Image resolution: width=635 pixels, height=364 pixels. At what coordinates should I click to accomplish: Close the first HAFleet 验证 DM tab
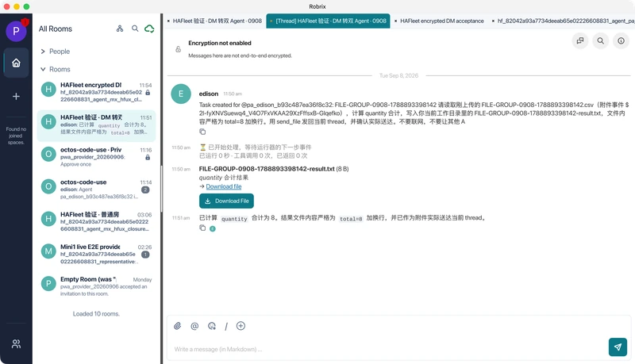[168, 21]
